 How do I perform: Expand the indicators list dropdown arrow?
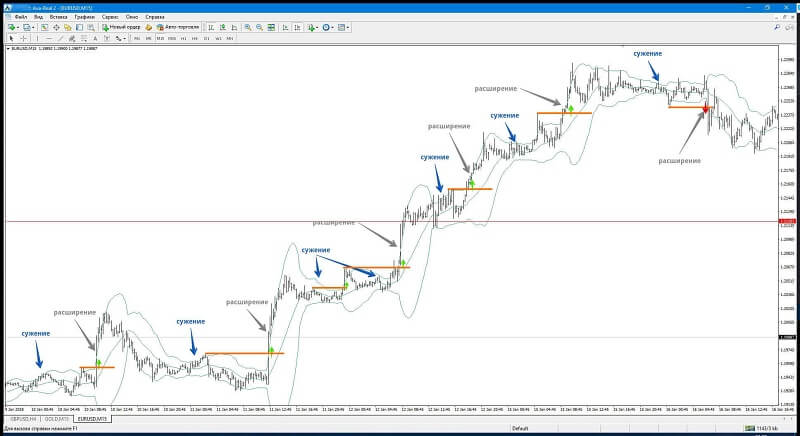317,28
